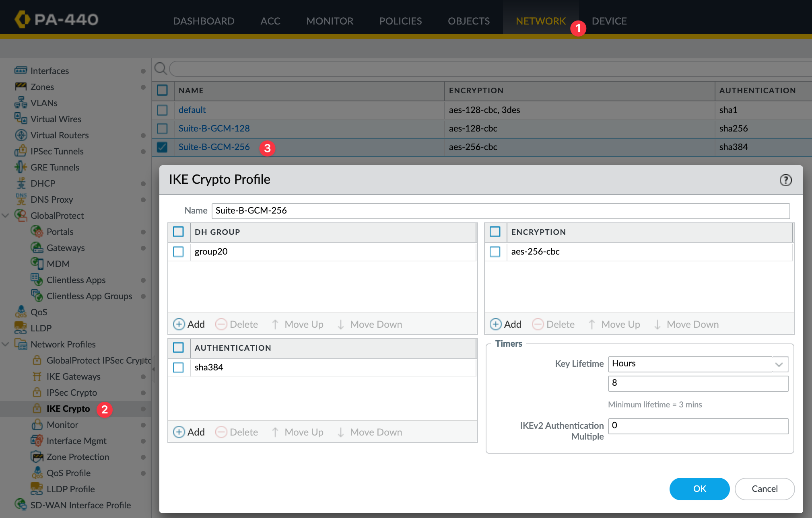The image size is (812, 518).
Task: Click the IKEv2 Authentication Multiple field
Action: (x=698, y=426)
